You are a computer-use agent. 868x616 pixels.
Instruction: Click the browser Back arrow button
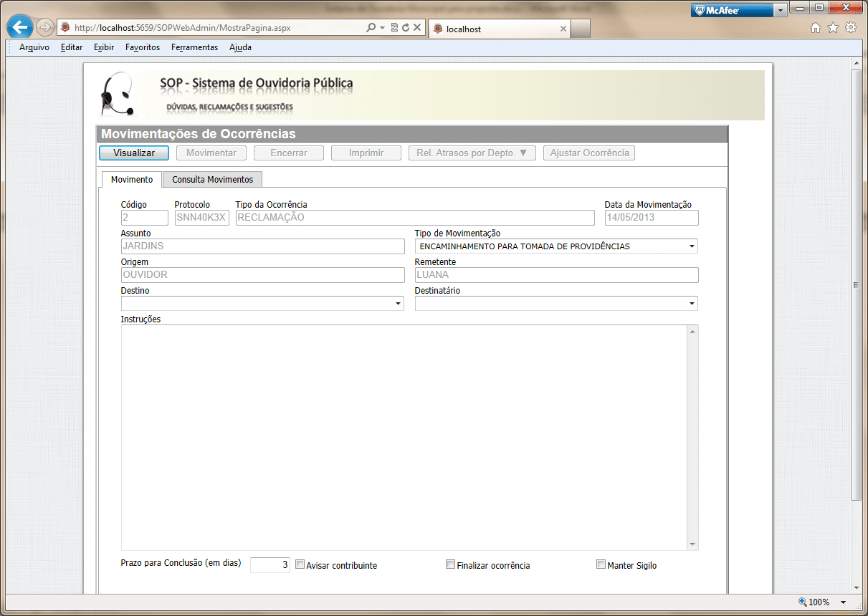click(x=20, y=28)
